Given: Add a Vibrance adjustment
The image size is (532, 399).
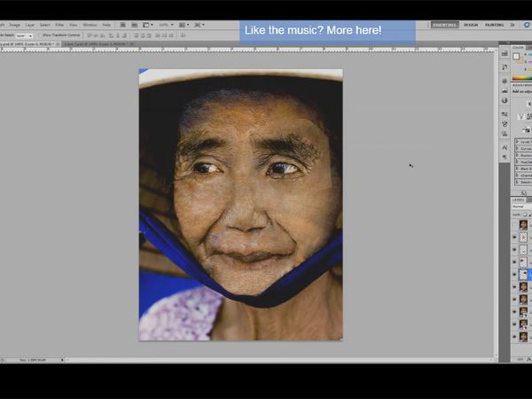Looking at the screenshot, I should click(x=521, y=117).
